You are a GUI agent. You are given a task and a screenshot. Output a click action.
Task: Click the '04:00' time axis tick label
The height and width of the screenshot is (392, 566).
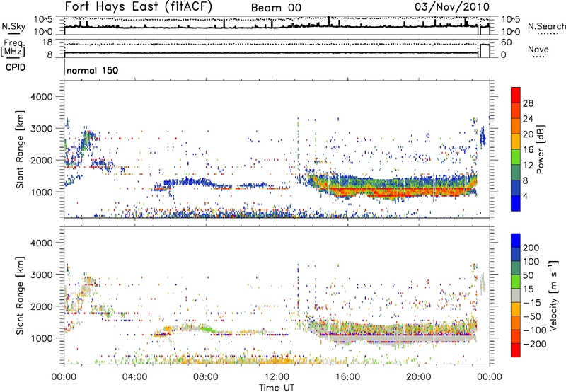point(134,377)
